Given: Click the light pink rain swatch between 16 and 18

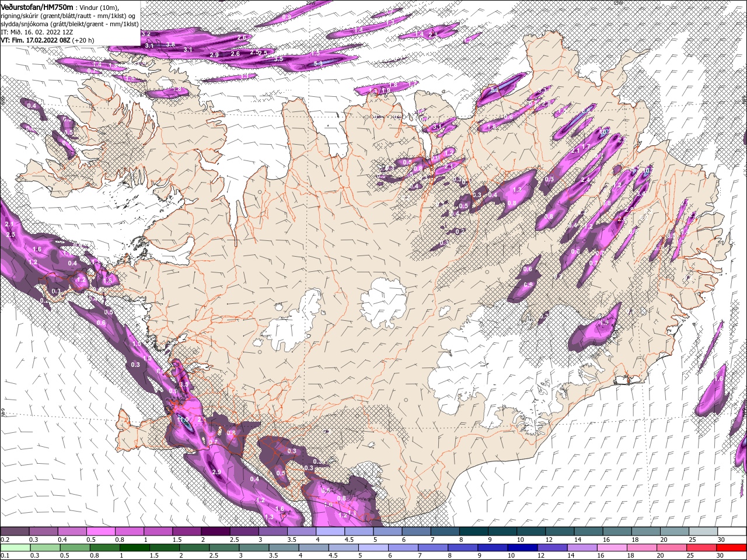Looking at the screenshot, I should pyautogui.click(x=612, y=548).
